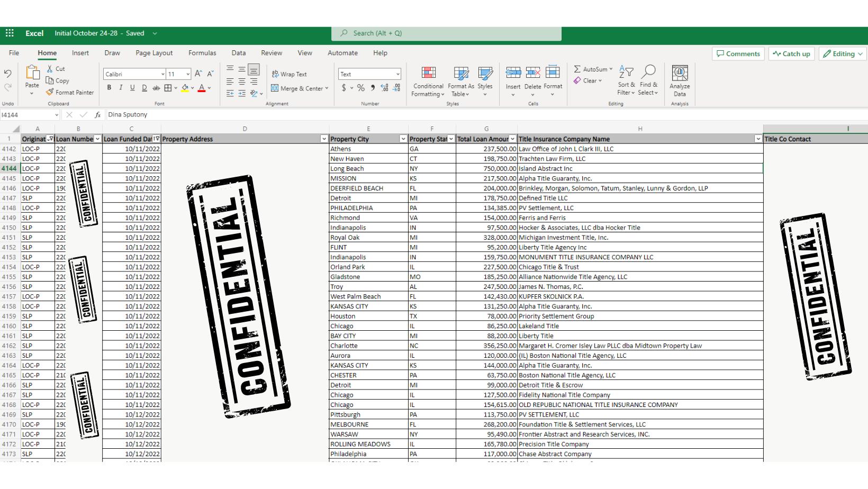Open the Find & Select menu
The height and width of the screenshot is (489, 868).
(648, 80)
